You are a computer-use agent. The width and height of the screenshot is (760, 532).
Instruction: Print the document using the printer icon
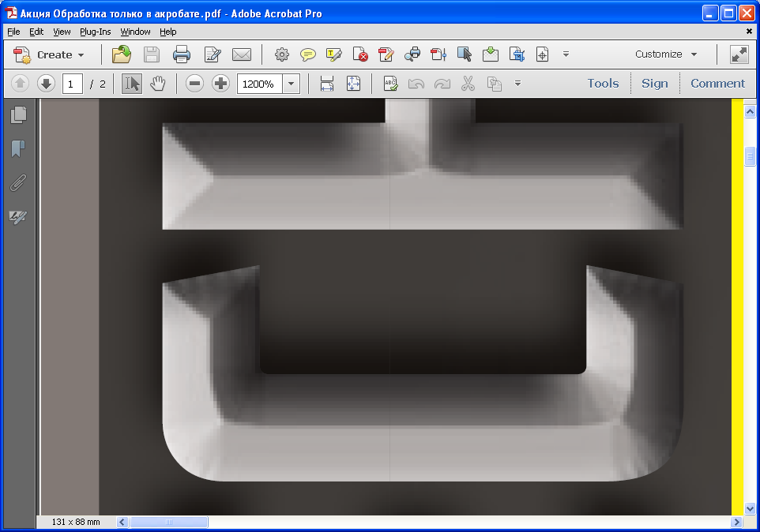tap(182, 54)
